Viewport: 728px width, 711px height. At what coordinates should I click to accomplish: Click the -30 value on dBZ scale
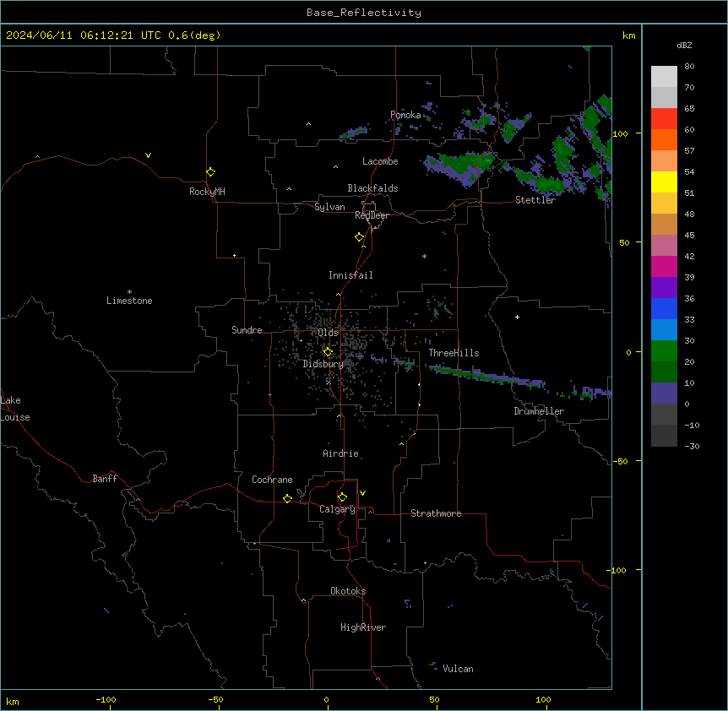point(692,446)
